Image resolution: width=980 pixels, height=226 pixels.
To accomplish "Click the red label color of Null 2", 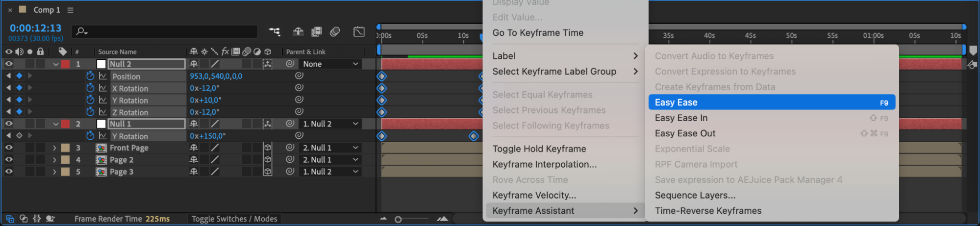I will pyautogui.click(x=65, y=64).
